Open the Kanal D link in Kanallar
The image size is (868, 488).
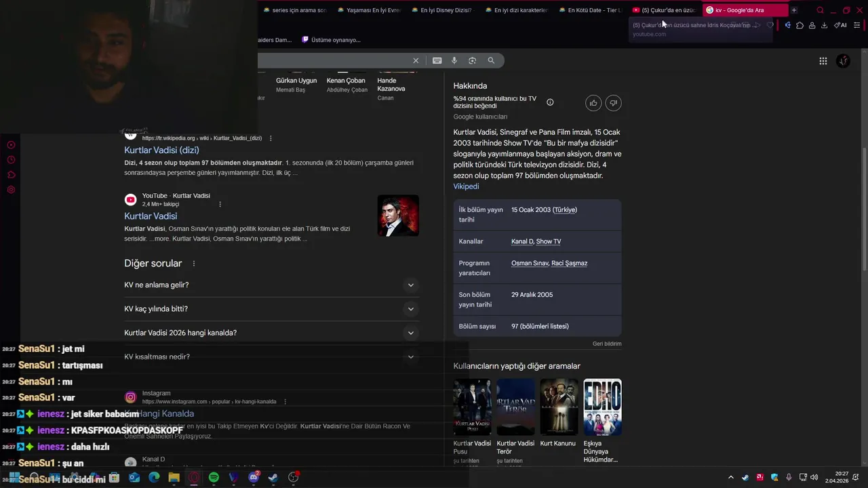coord(521,241)
